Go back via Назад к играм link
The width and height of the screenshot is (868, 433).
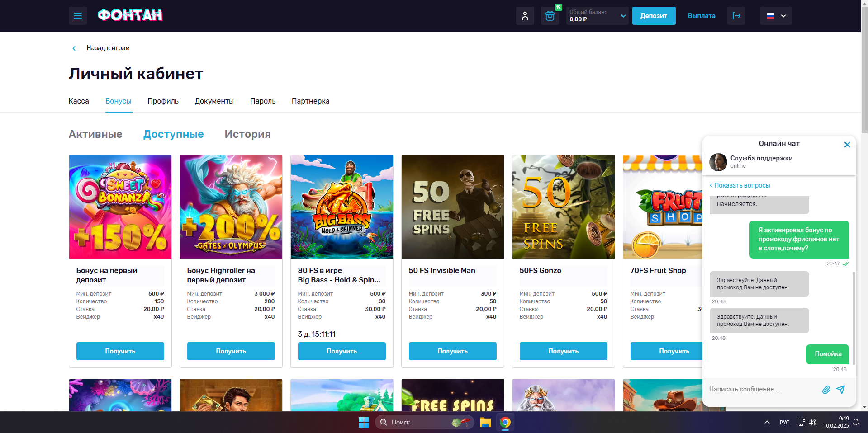[108, 48]
